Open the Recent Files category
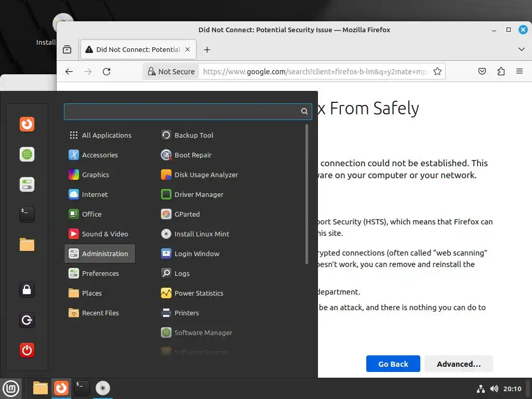532x399 pixels. click(100, 313)
